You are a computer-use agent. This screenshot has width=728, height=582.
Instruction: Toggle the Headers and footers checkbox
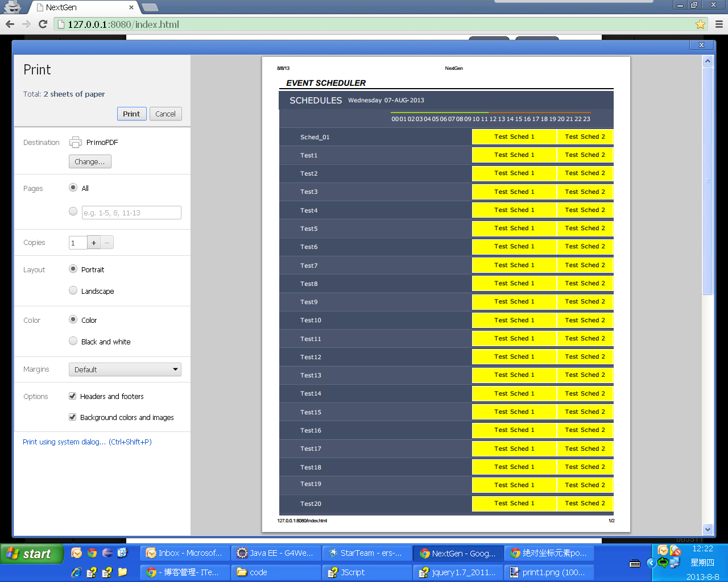click(72, 396)
